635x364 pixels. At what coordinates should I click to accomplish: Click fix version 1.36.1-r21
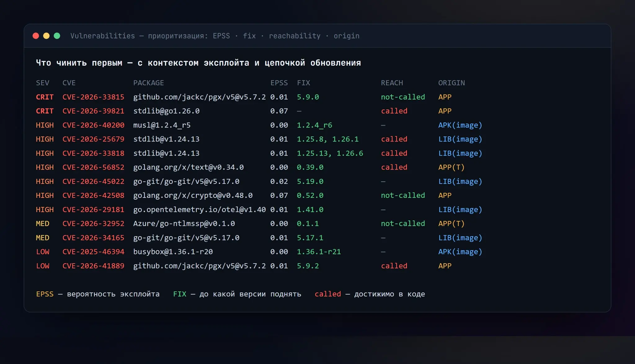pyautogui.click(x=319, y=252)
